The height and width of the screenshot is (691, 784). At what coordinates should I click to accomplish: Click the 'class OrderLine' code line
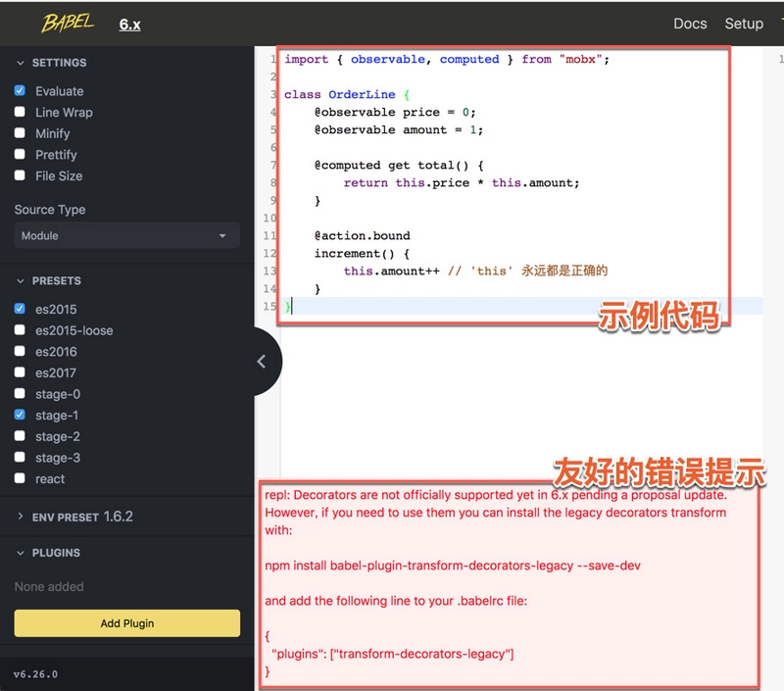point(347,94)
